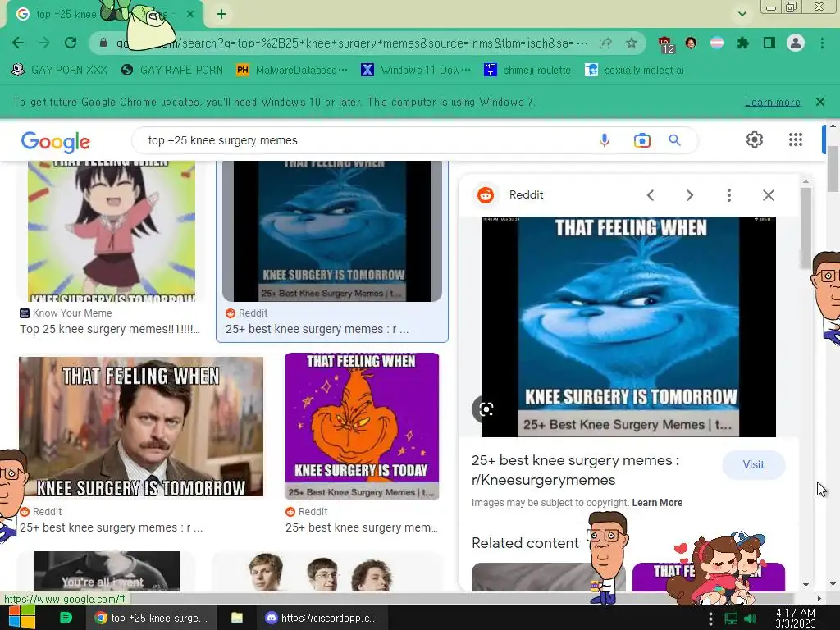Image resolution: width=840 pixels, height=630 pixels.
Task: Adjust volume from the system tray speaker
Action: coord(750,619)
